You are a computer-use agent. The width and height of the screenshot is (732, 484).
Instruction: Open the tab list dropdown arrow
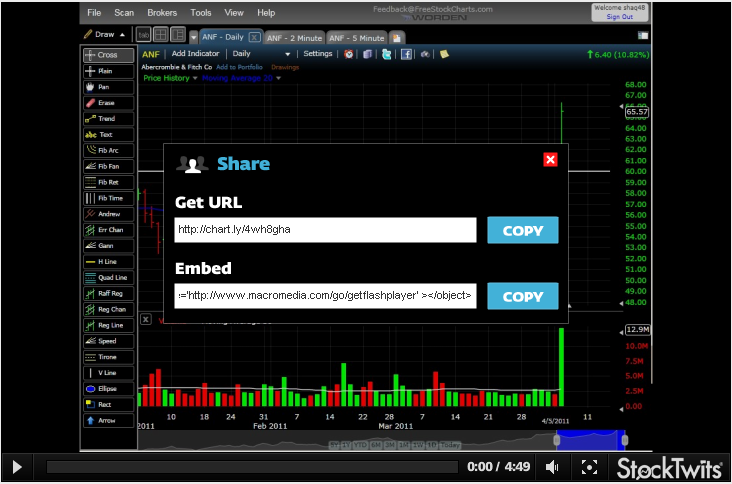(193, 37)
